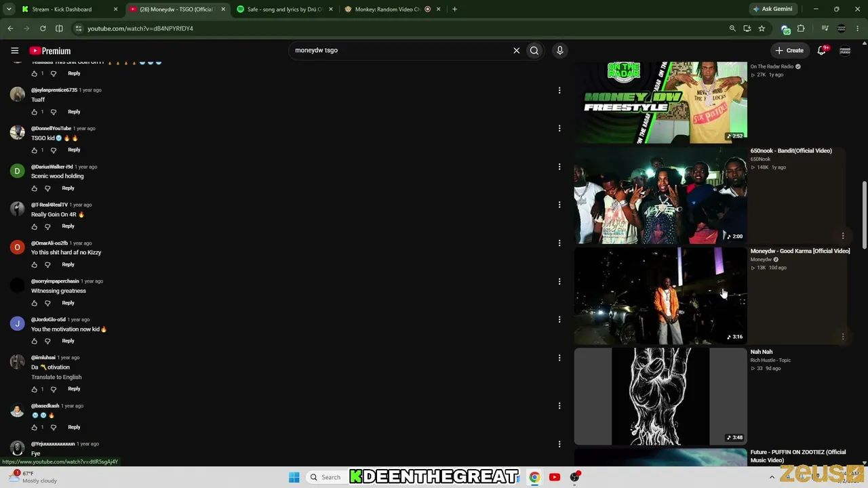Image resolution: width=868 pixels, height=488 pixels.
Task: Open Chrome from the Windows taskbar
Action: pos(534,477)
